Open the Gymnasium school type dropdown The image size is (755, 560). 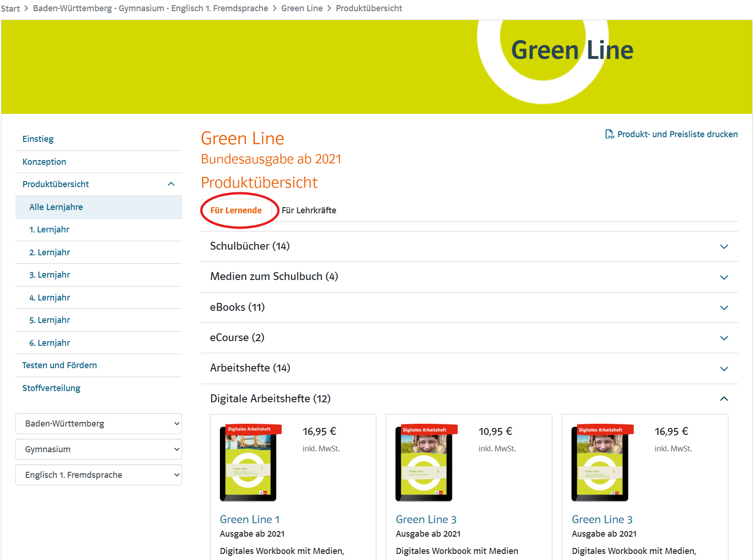(x=99, y=449)
